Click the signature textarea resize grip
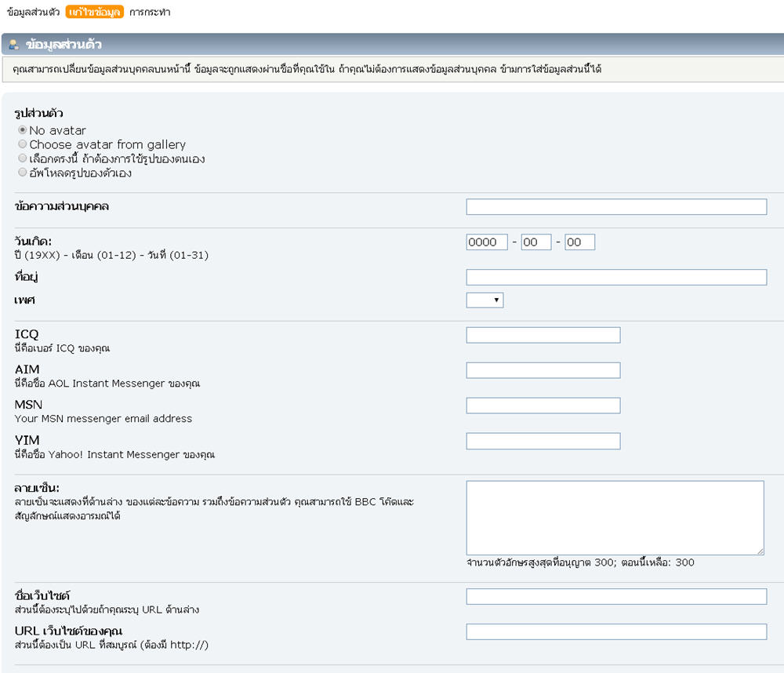Image resolution: width=784 pixels, height=673 pixels. point(760,551)
